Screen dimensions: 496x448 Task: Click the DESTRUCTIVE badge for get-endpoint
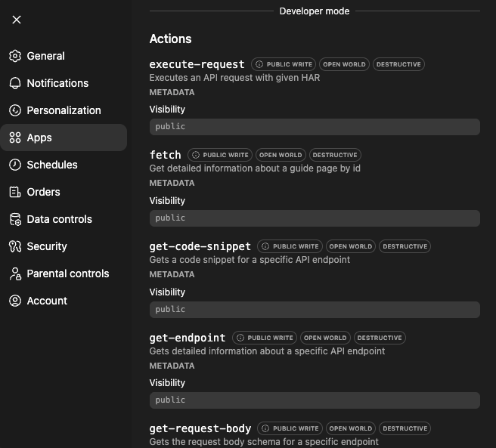pyautogui.click(x=380, y=338)
